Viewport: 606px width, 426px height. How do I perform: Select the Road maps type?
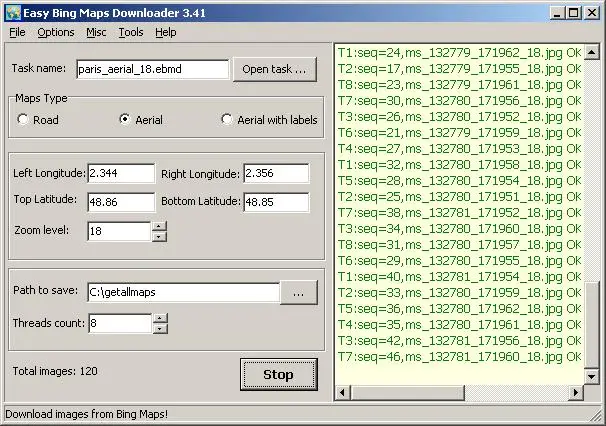tap(38, 120)
